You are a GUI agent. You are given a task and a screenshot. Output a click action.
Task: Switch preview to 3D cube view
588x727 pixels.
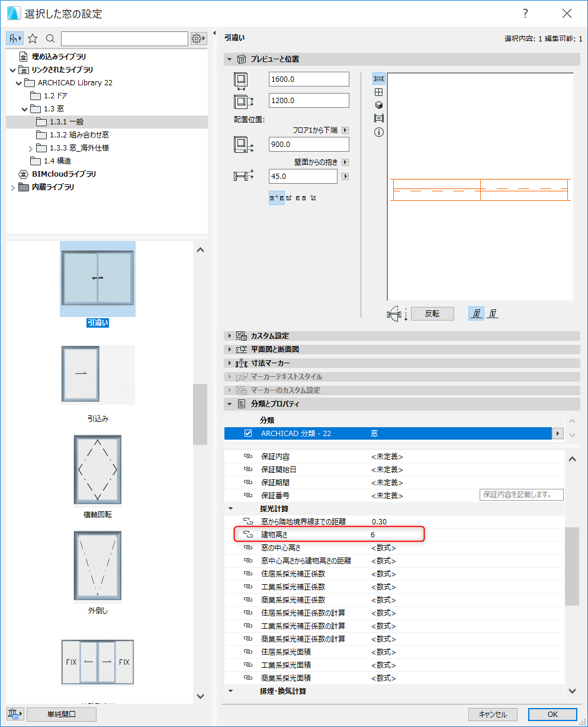(379, 105)
